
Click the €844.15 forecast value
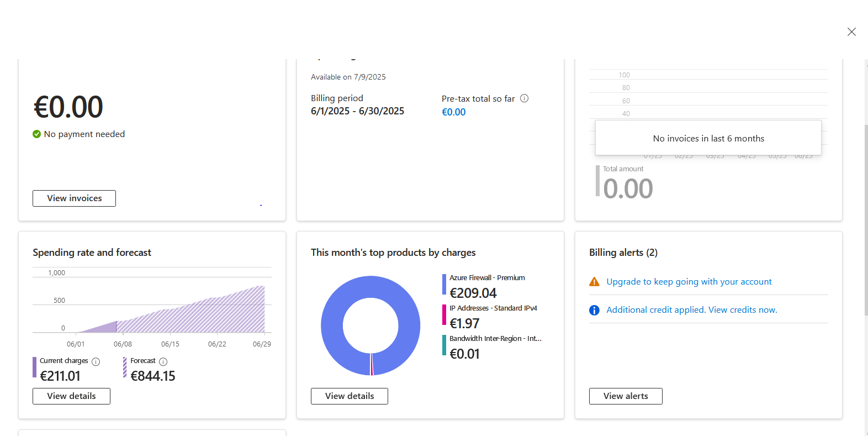[153, 376]
